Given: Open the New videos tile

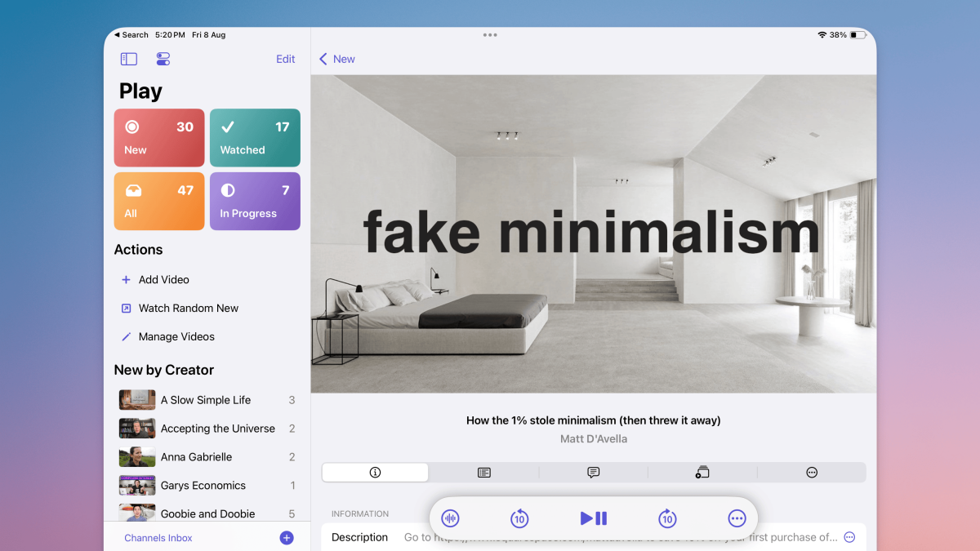Looking at the screenshot, I should pos(159,138).
